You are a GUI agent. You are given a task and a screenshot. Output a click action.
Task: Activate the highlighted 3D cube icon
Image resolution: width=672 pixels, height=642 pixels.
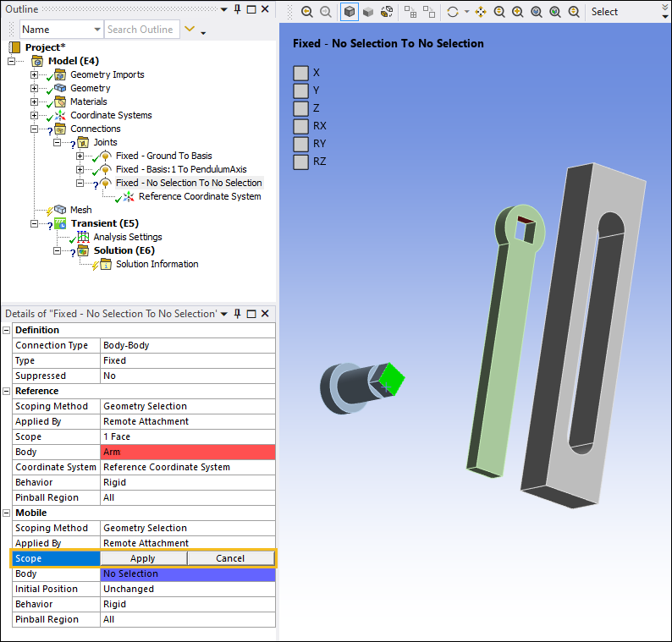pyautogui.click(x=349, y=12)
